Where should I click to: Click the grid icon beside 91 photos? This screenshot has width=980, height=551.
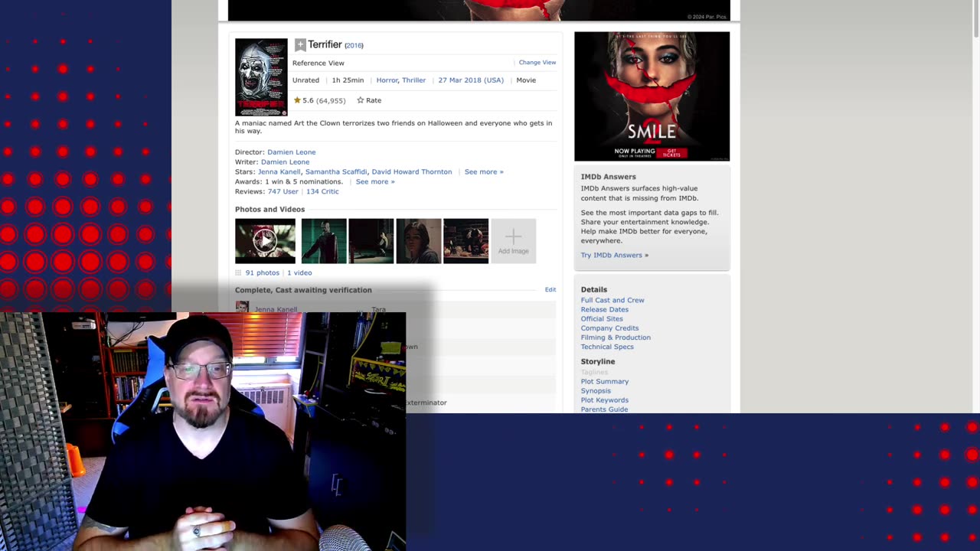pyautogui.click(x=238, y=272)
